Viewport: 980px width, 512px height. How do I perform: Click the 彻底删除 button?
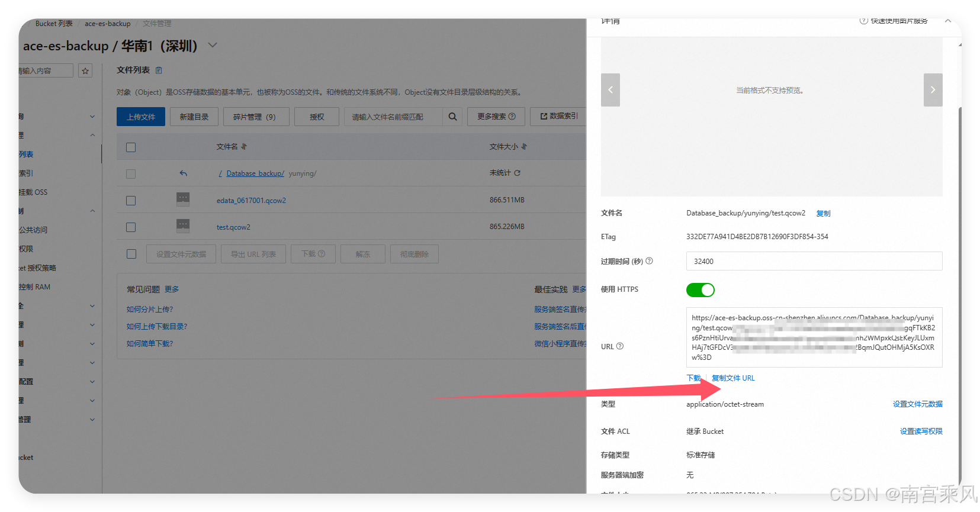point(414,254)
